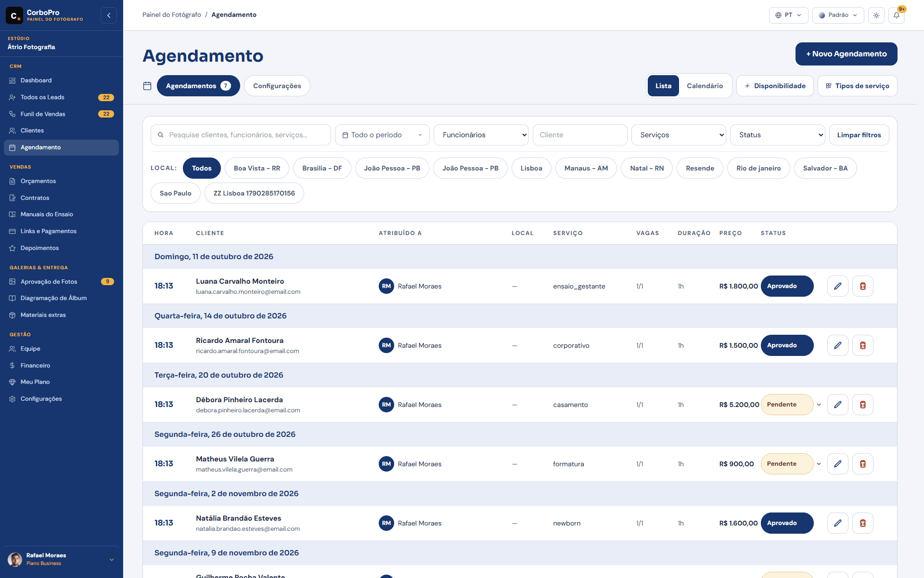Open the notifications bell
924x578 pixels.
click(x=897, y=15)
